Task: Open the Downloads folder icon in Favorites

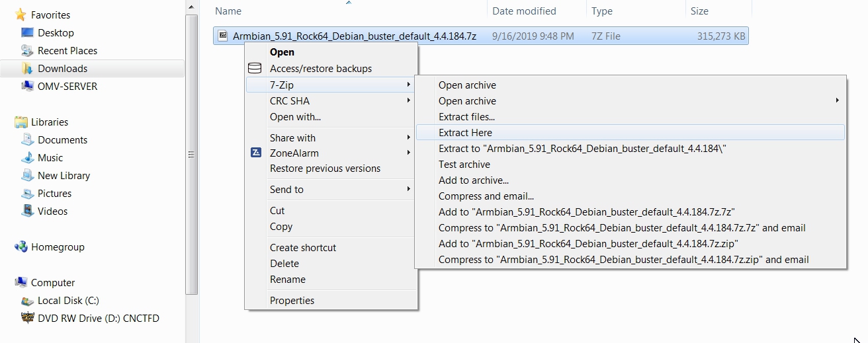Action: point(27,69)
